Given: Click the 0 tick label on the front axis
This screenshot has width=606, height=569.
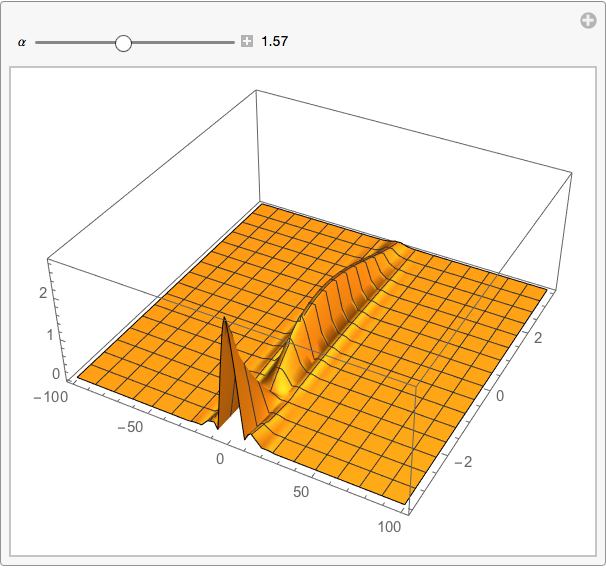Looking at the screenshot, I should [221, 459].
